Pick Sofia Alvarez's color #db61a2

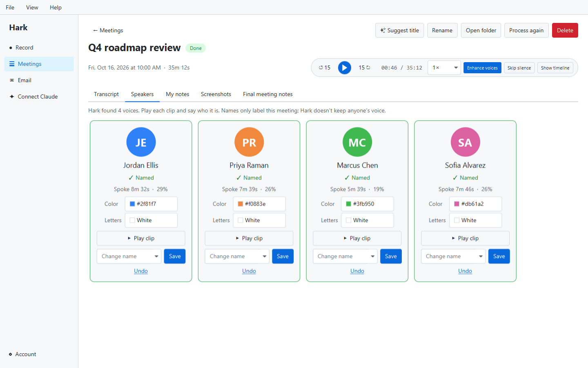tap(476, 204)
